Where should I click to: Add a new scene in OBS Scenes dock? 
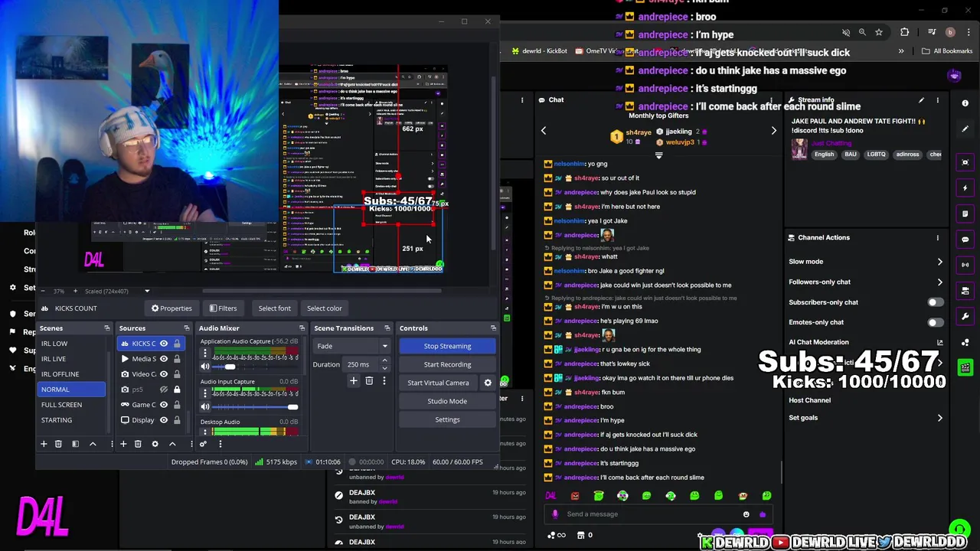click(44, 444)
